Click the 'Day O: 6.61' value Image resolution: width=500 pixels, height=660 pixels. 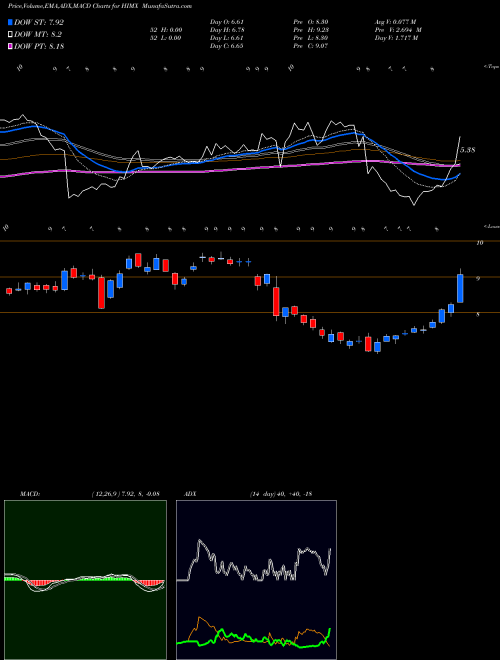tap(227, 22)
